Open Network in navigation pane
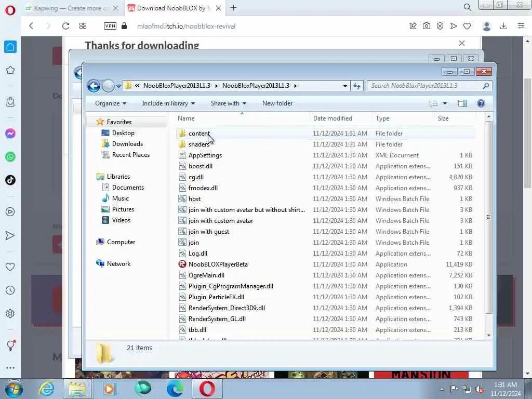Screen dimensions: 532x399 (118, 263)
